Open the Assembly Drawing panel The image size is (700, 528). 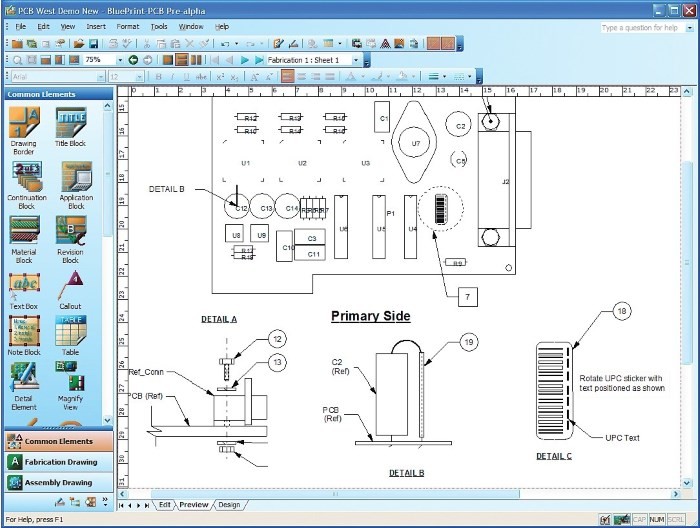[60, 483]
